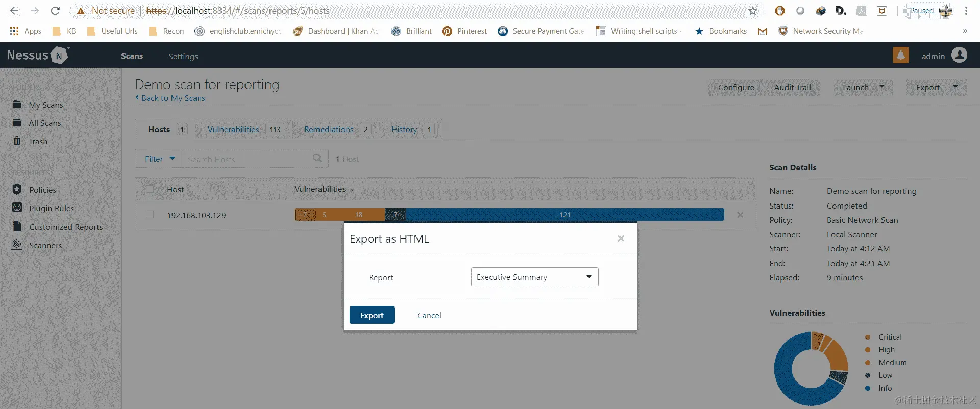980x409 pixels.
Task: Open the Brilliant bookmark
Action: tap(411, 31)
